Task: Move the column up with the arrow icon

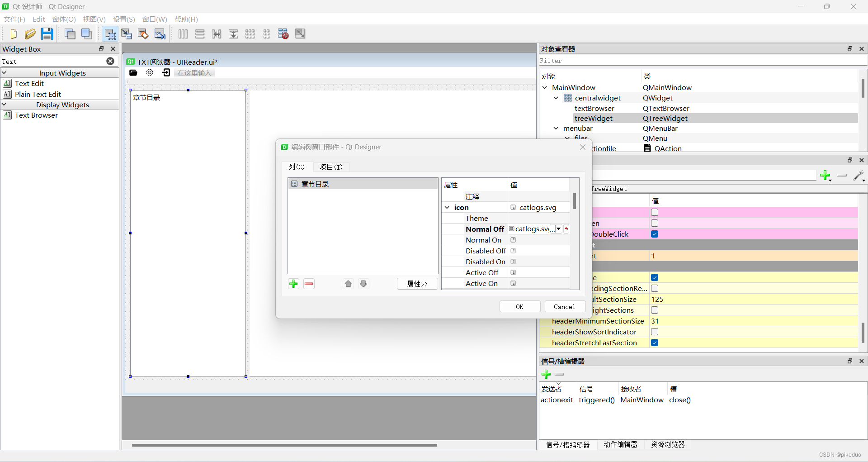Action: [348, 284]
